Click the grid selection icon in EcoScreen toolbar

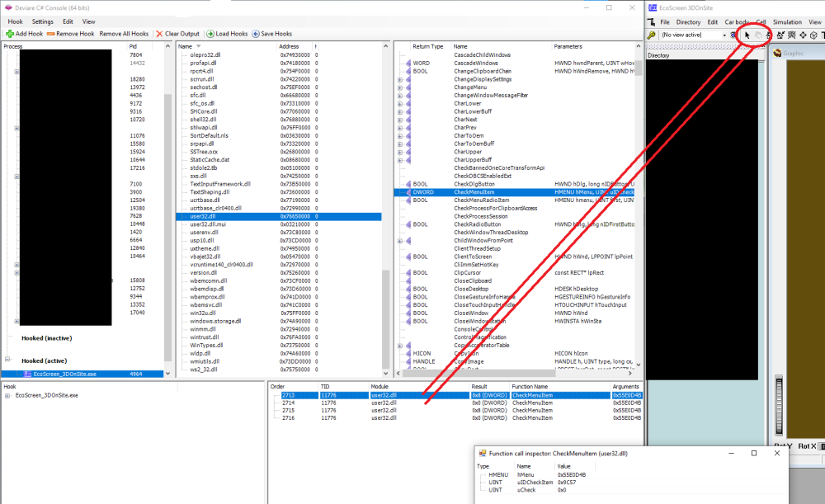(x=792, y=35)
